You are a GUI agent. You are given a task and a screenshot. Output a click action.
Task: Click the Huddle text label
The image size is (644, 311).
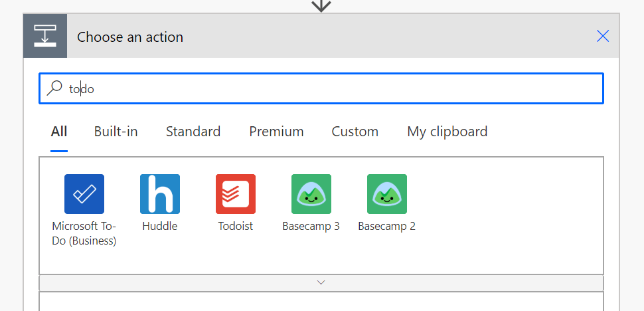pos(160,226)
